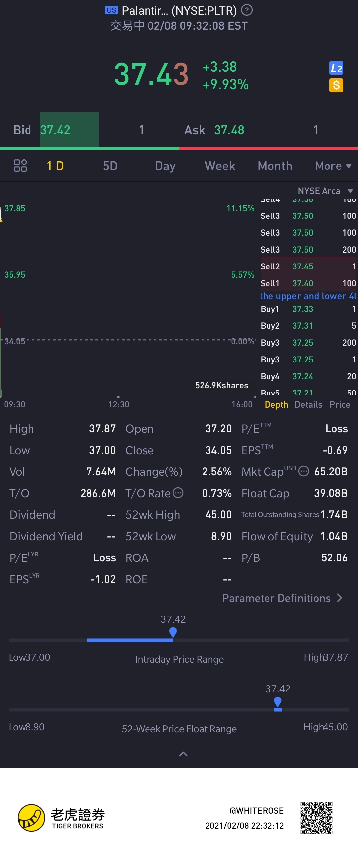Click the blue upper and lower link
358x868 pixels.
(308, 296)
